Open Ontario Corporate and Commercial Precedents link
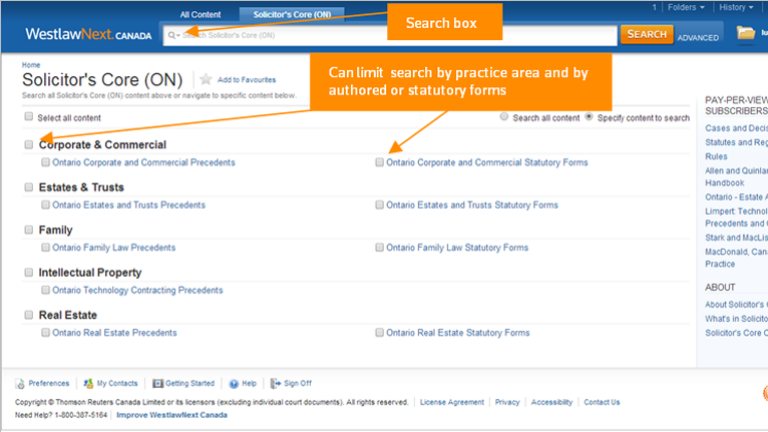This screenshot has height=432, width=768. pyautogui.click(x=144, y=163)
